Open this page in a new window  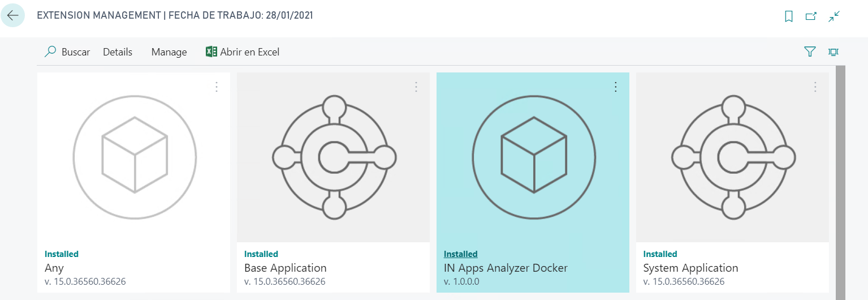pos(811,16)
